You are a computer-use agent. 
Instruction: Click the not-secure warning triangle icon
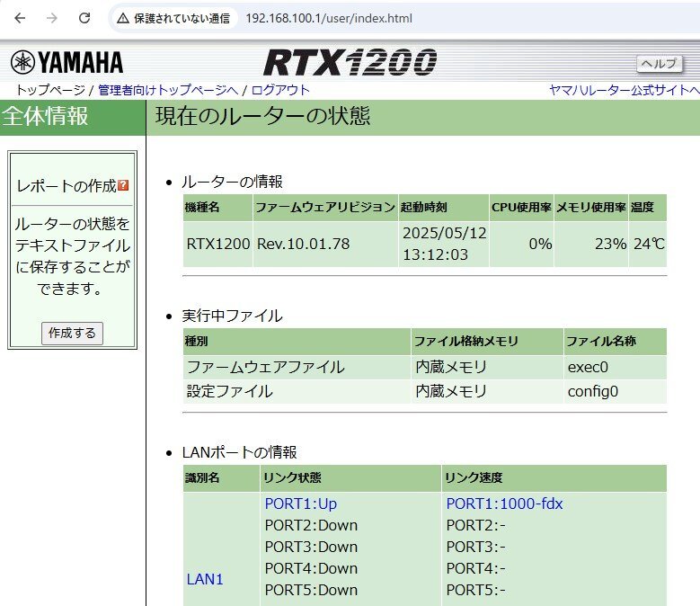(x=123, y=18)
